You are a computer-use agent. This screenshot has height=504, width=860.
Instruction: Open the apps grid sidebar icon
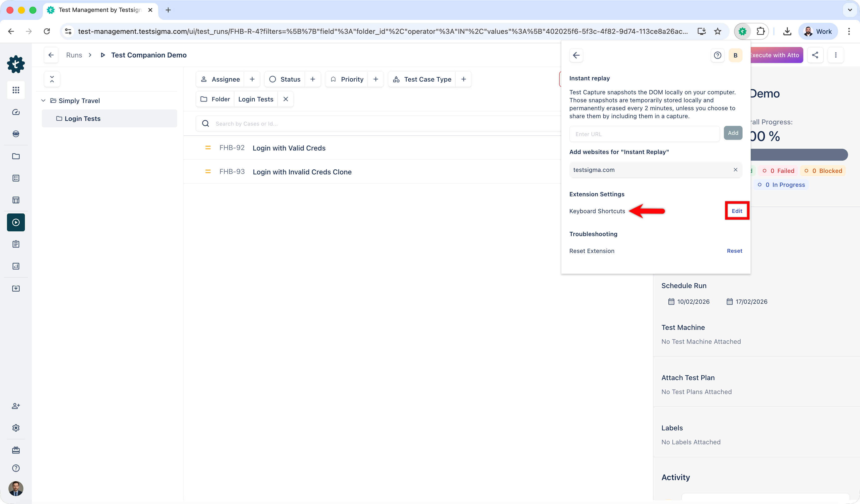[x=16, y=90]
